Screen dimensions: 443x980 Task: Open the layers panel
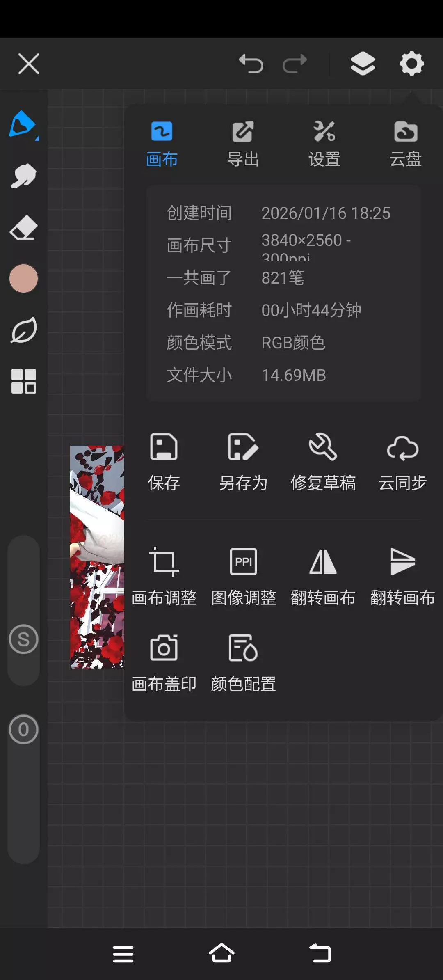click(x=363, y=64)
